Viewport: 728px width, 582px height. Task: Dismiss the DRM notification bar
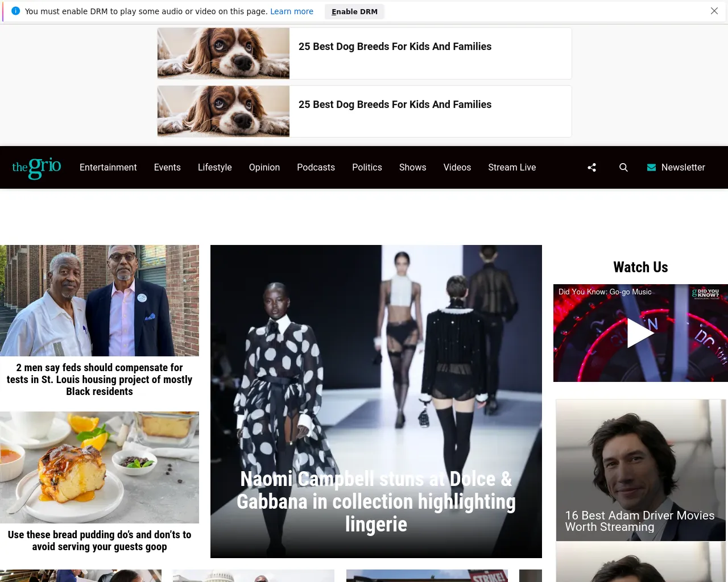coord(714,11)
